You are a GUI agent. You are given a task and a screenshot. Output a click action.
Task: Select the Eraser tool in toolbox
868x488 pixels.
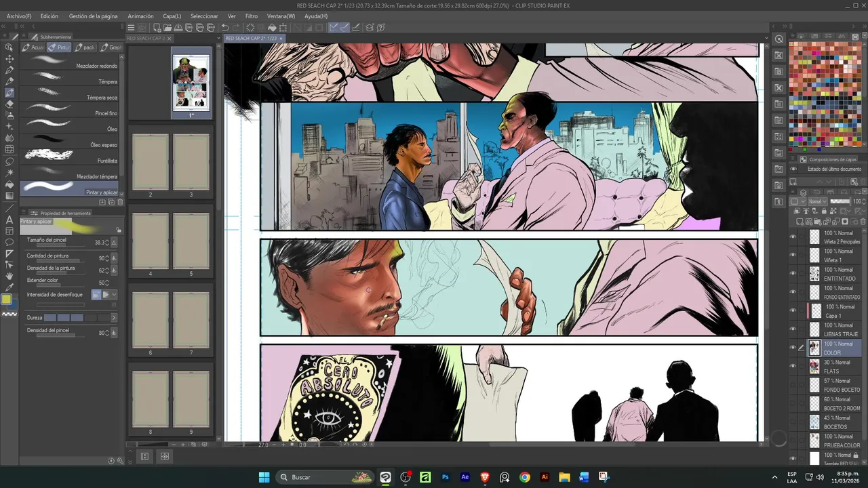[9, 104]
